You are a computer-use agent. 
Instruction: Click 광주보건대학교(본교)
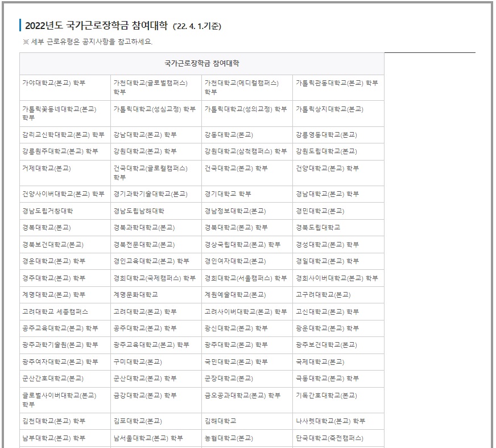point(326,345)
